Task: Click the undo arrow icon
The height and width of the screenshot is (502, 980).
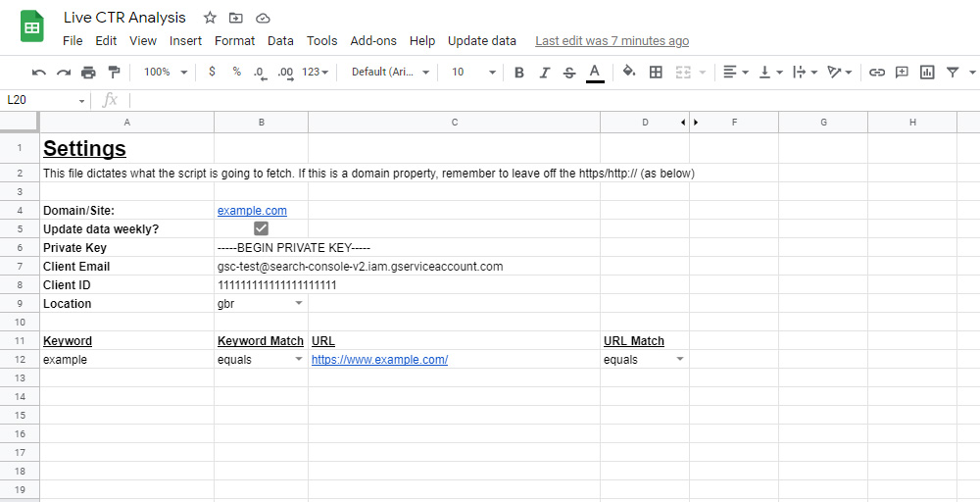Action: pyautogui.click(x=39, y=72)
